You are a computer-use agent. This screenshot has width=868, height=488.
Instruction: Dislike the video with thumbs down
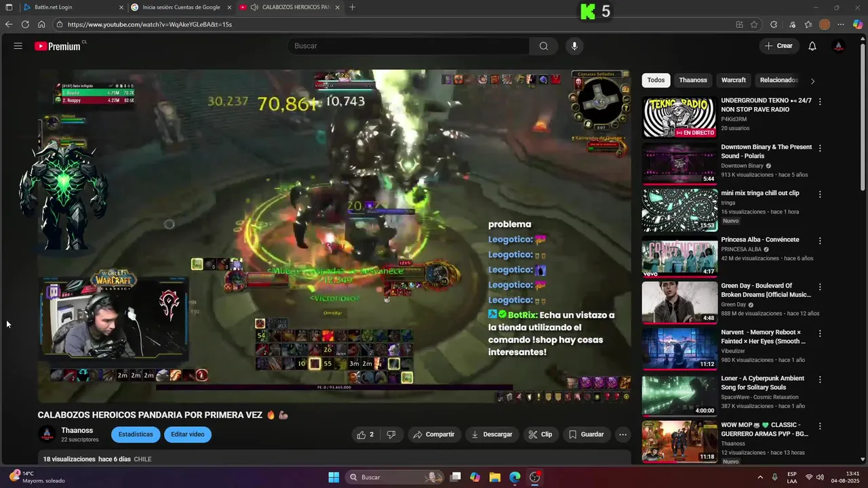391,434
